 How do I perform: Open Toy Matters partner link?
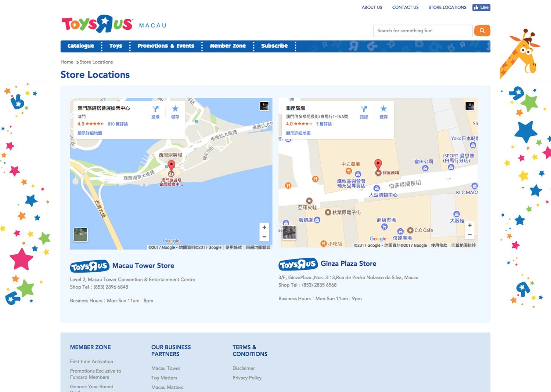click(164, 378)
